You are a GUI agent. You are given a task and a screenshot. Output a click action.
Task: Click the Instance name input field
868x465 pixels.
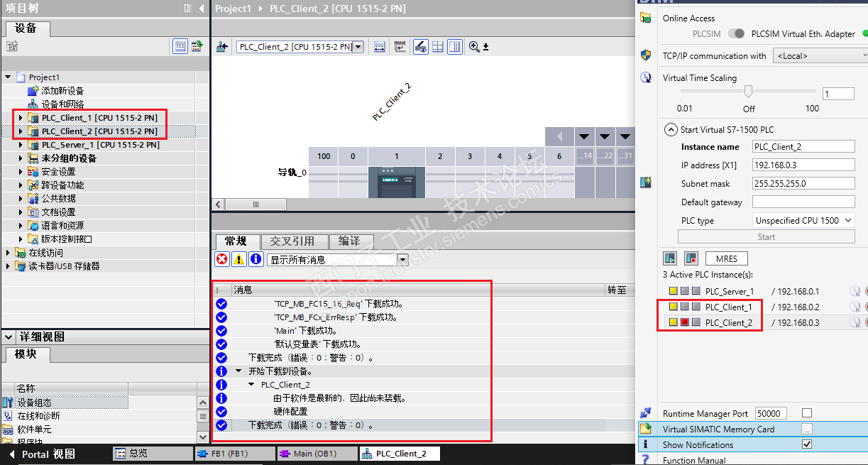pyautogui.click(x=803, y=147)
